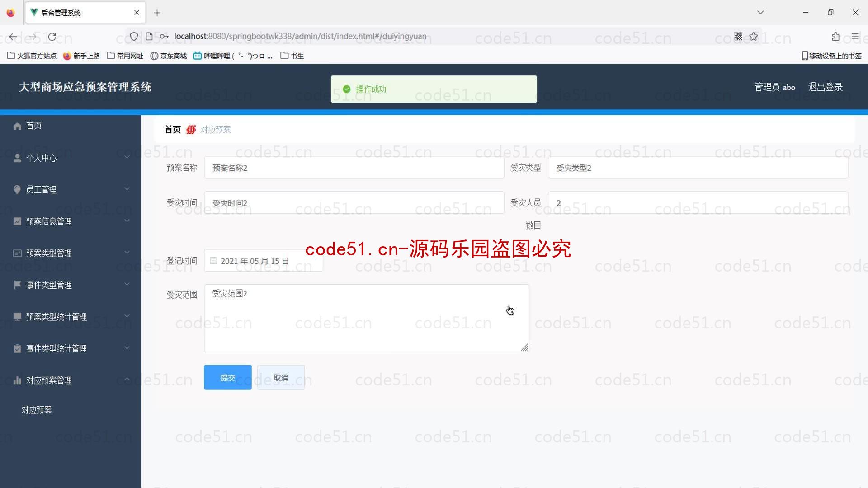The width and height of the screenshot is (868, 488).
Task: Focus the 受灾类型 input field
Action: pyautogui.click(x=698, y=168)
